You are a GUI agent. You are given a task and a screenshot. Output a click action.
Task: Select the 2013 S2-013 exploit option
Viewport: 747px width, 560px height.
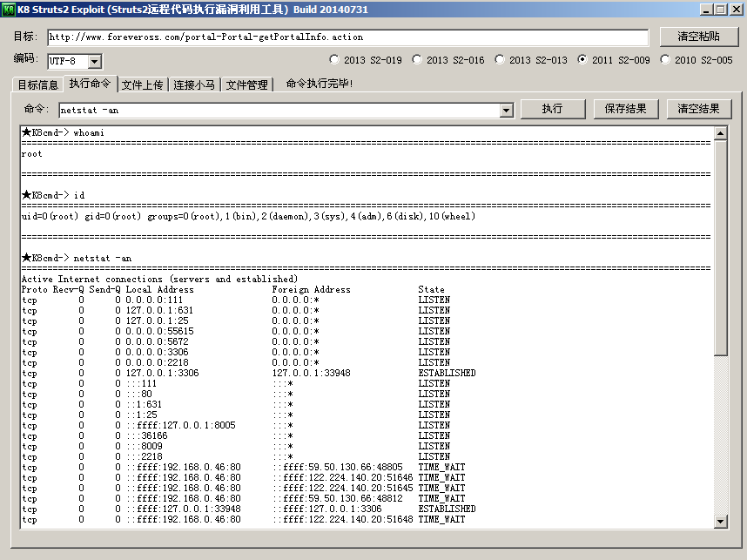531,60
